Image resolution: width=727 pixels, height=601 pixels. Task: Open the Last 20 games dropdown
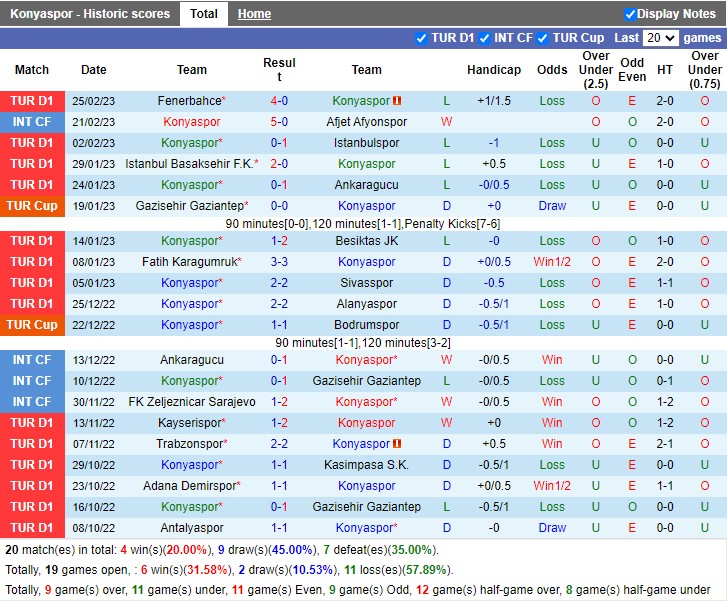pos(660,38)
